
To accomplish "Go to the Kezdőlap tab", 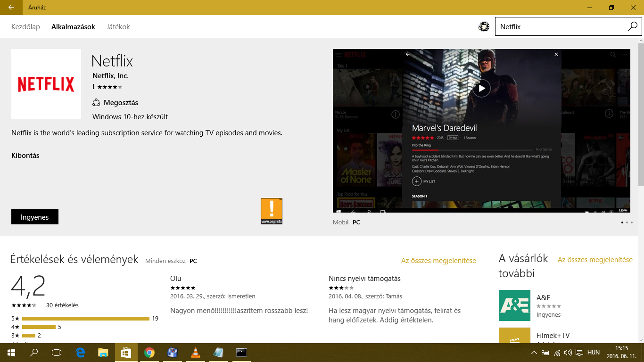I will coord(25,27).
